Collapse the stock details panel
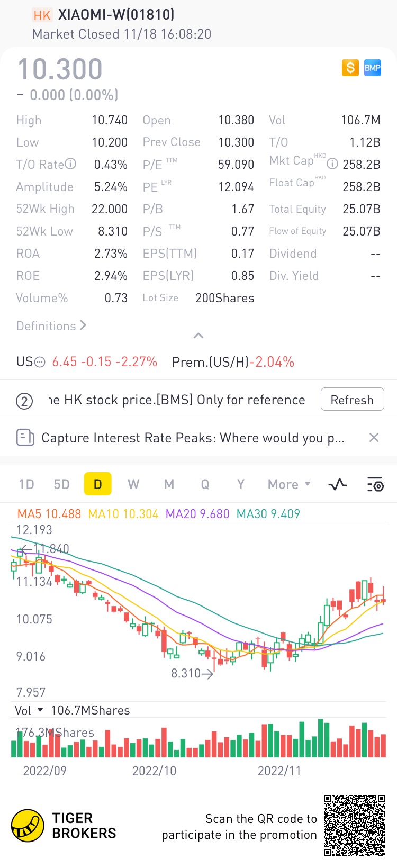The height and width of the screenshot is (868, 397). click(198, 336)
